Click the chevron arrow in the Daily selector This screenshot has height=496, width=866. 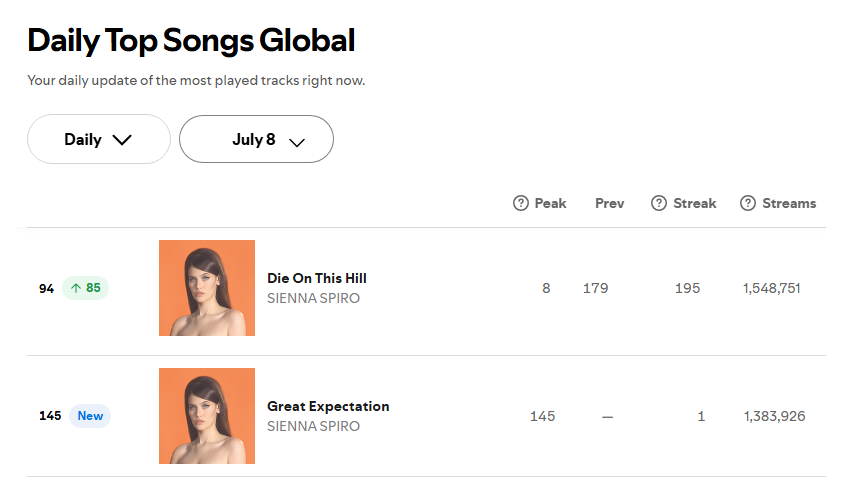(122, 140)
